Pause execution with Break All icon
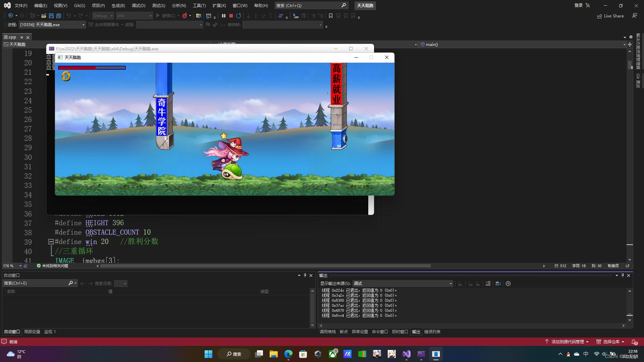644x362 pixels. [x=224, y=16]
